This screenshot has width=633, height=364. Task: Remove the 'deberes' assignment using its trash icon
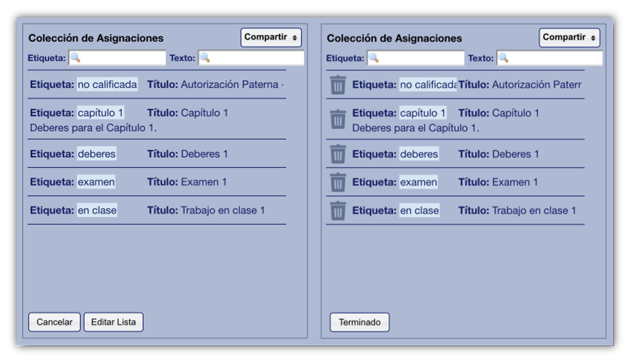click(x=338, y=154)
